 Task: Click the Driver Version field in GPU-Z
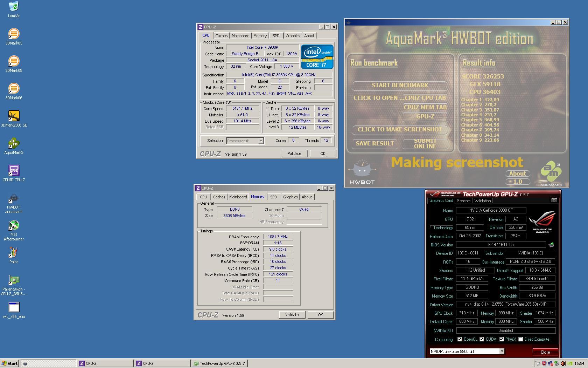tap(506, 305)
